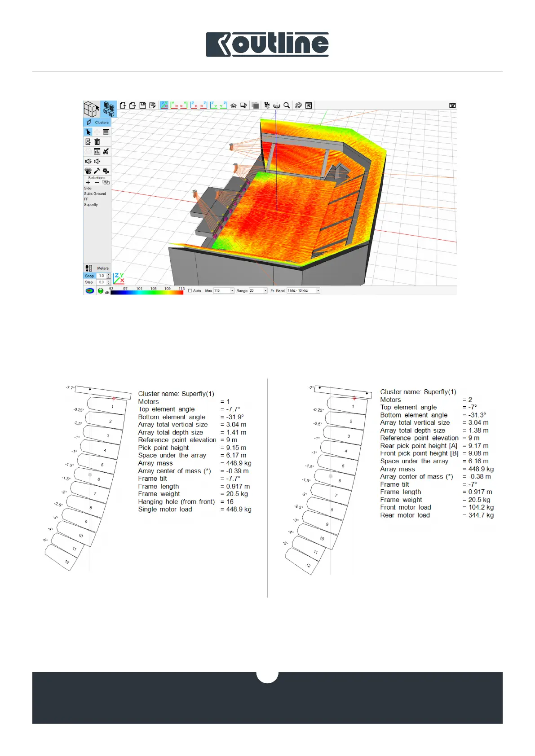The width and height of the screenshot is (535, 756).
Task: Toggle the Snap option
Action: (x=89, y=276)
